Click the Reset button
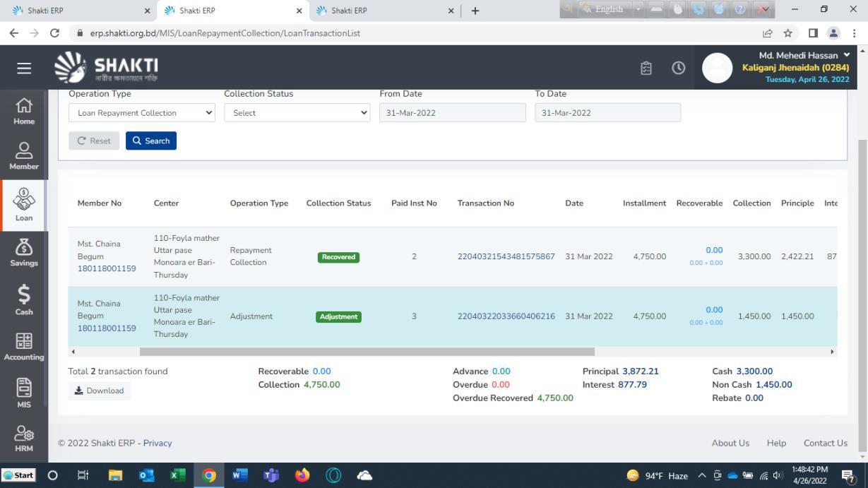Viewport: 868px width, 488px height. click(x=94, y=141)
